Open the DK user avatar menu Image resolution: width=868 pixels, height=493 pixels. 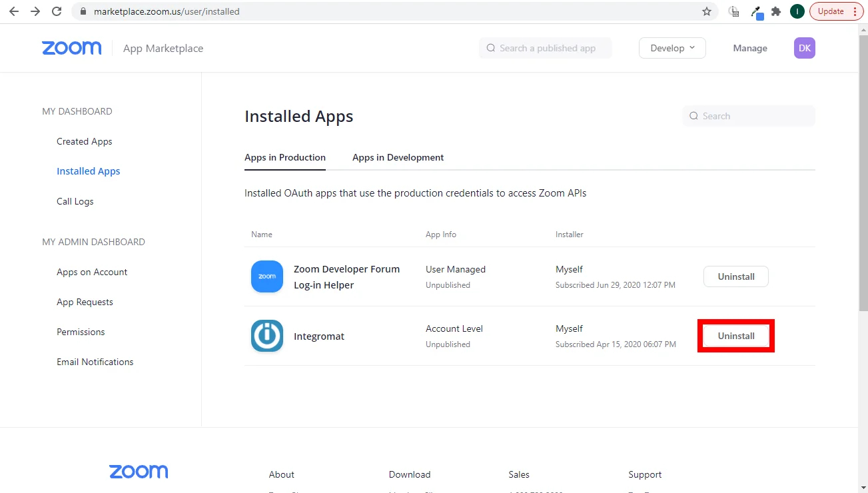coord(805,48)
